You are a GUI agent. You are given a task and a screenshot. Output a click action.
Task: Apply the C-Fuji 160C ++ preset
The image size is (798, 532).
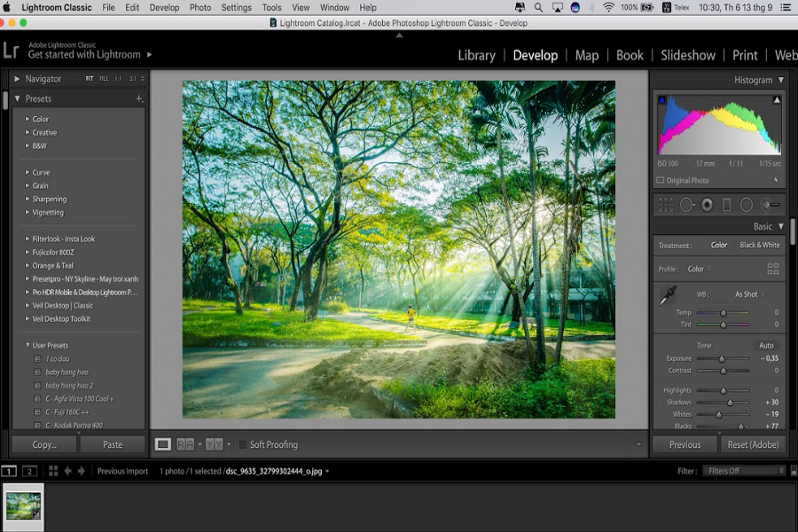pyautogui.click(x=67, y=411)
